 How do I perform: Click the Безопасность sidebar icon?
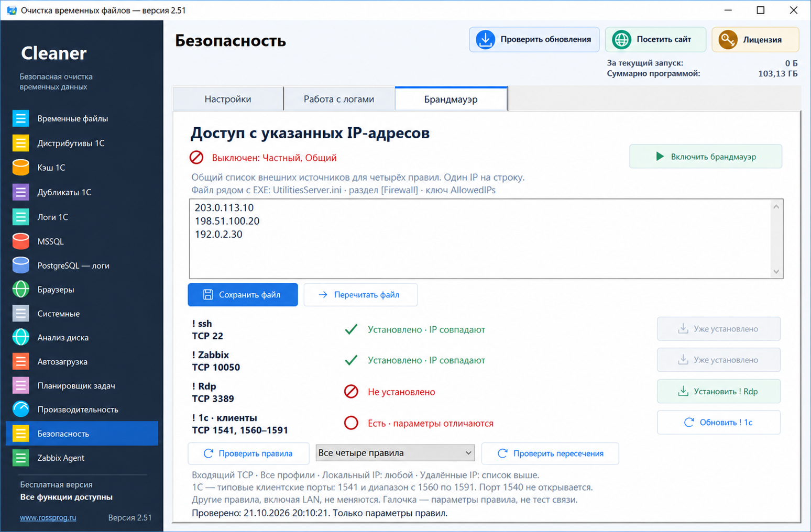[x=20, y=434]
